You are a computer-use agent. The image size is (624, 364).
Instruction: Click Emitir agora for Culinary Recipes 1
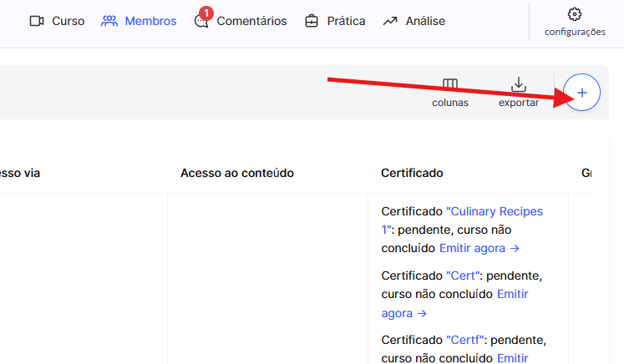(479, 248)
